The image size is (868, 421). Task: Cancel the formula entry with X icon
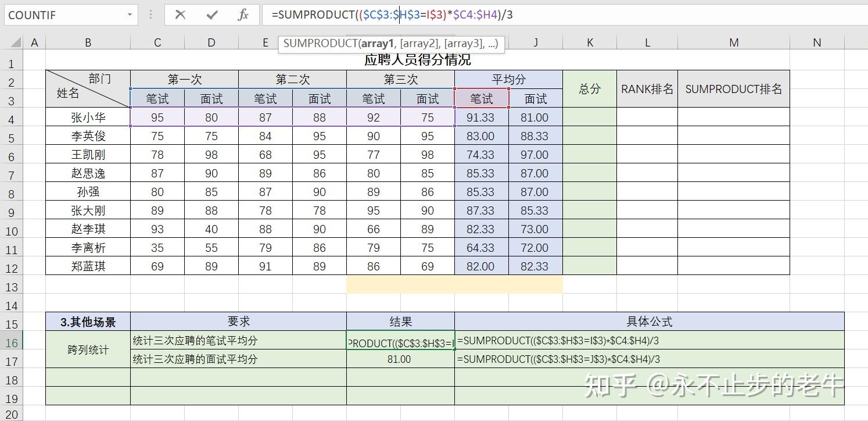[x=180, y=15]
